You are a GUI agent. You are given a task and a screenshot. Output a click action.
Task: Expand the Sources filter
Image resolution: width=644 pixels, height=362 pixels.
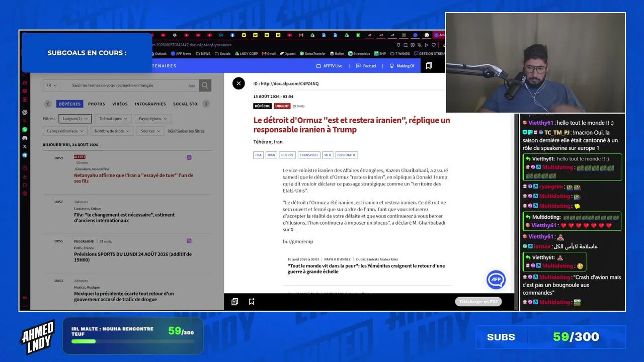point(150,131)
